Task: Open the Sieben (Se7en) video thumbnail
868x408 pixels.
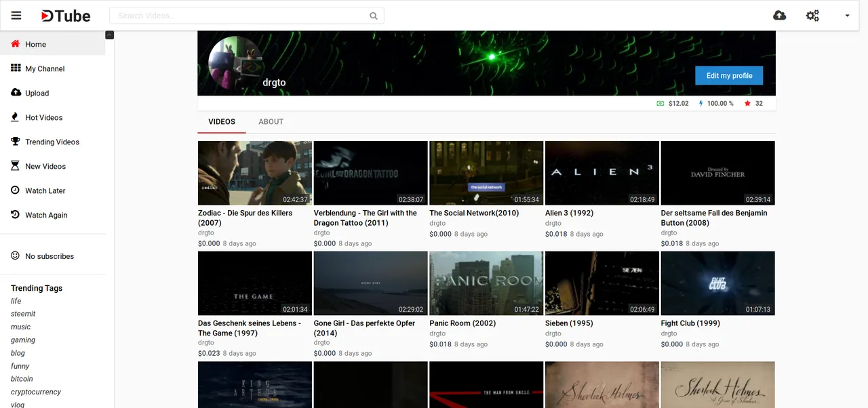Action: [x=602, y=283]
